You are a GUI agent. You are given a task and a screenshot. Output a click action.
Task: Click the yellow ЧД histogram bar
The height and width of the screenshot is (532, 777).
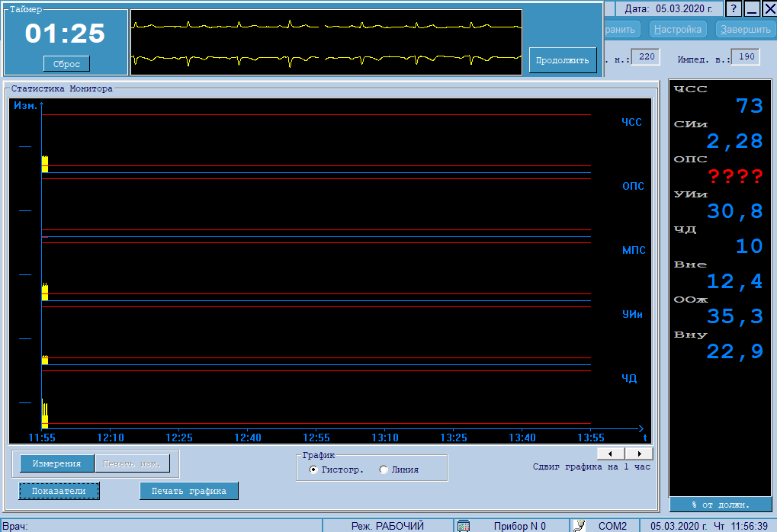point(44,415)
